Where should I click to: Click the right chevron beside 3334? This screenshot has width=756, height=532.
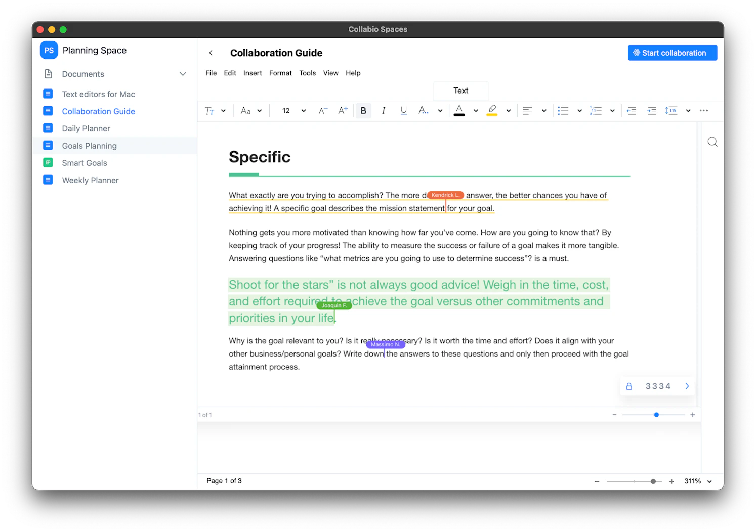pyautogui.click(x=687, y=386)
